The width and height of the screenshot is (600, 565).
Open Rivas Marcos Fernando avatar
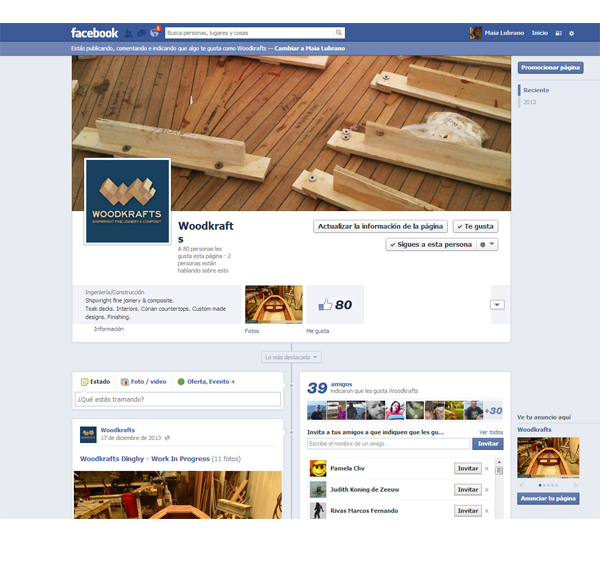pos(318,511)
